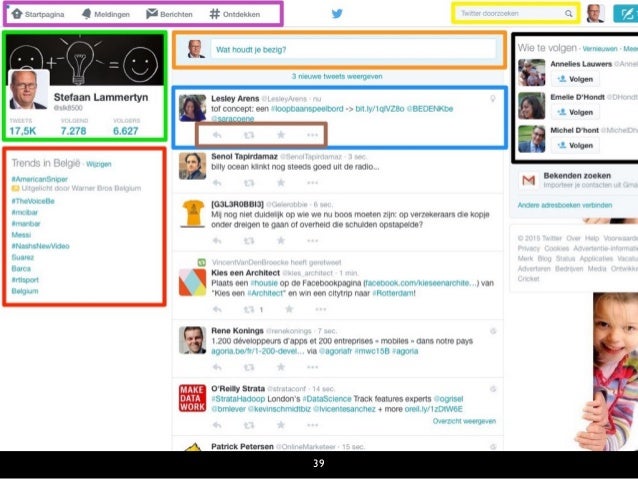Reply to the [G3L3R0BBI3] tweet
This screenshot has height=479, width=638.
pyautogui.click(x=217, y=241)
